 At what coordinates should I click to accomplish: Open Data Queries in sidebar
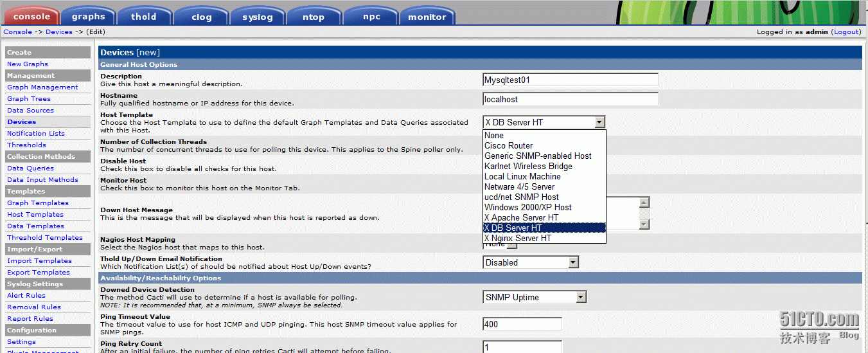(30, 168)
